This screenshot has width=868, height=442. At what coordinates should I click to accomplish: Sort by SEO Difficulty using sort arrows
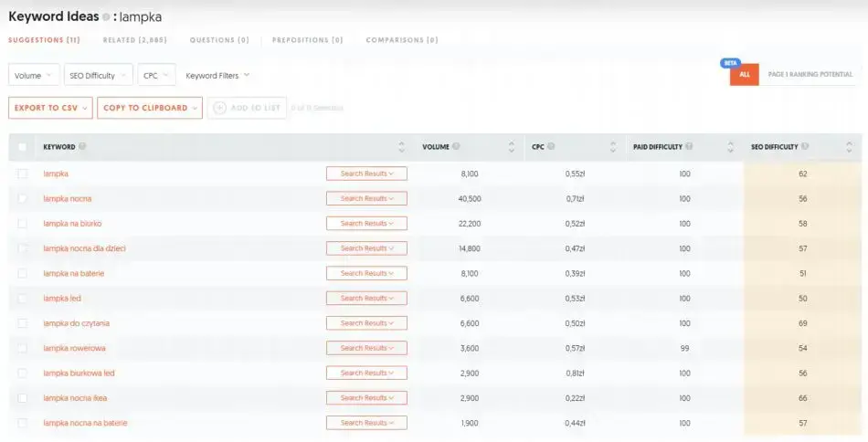click(849, 147)
